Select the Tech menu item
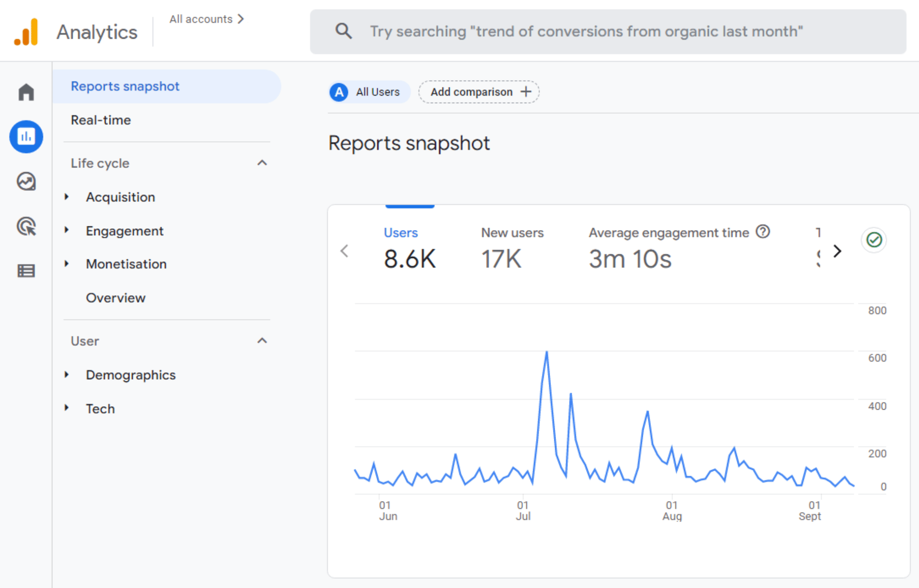This screenshot has height=588, width=919. tap(100, 408)
